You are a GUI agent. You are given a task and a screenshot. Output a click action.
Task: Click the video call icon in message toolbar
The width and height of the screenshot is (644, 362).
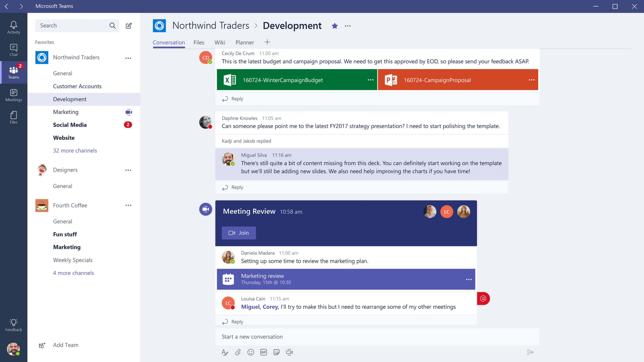(289, 352)
